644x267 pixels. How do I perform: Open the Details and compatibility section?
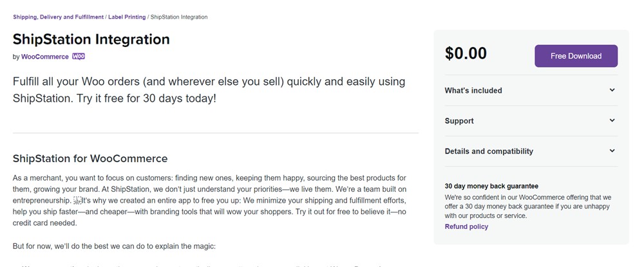pos(489,151)
